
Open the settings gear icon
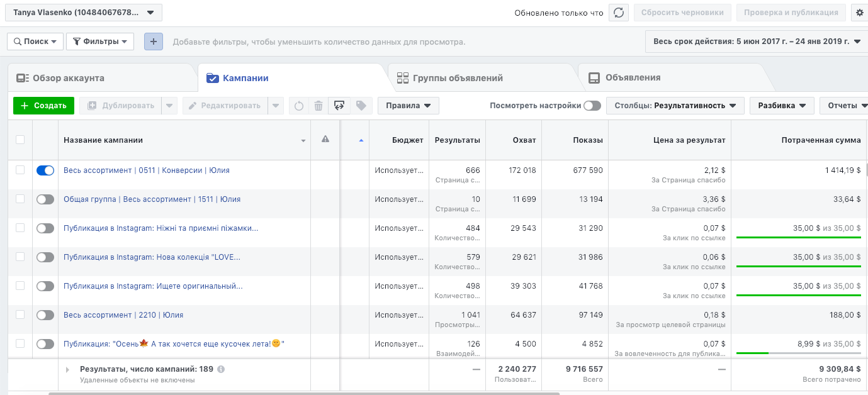[x=860, y=13]
